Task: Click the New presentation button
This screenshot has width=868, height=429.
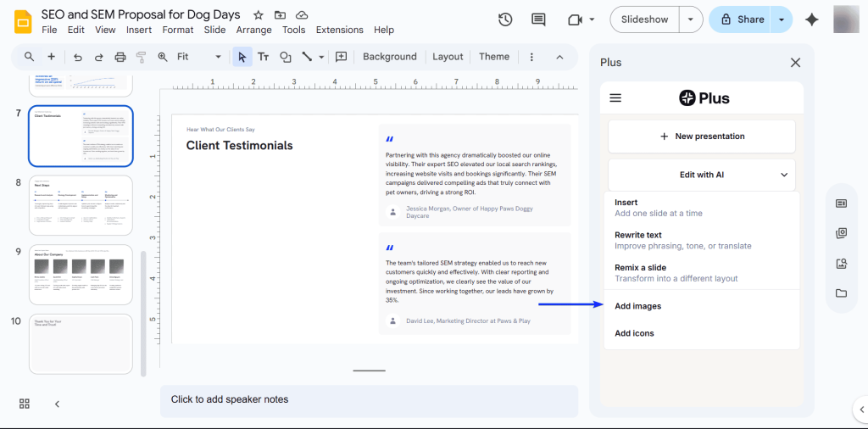Action: point(701,136)
